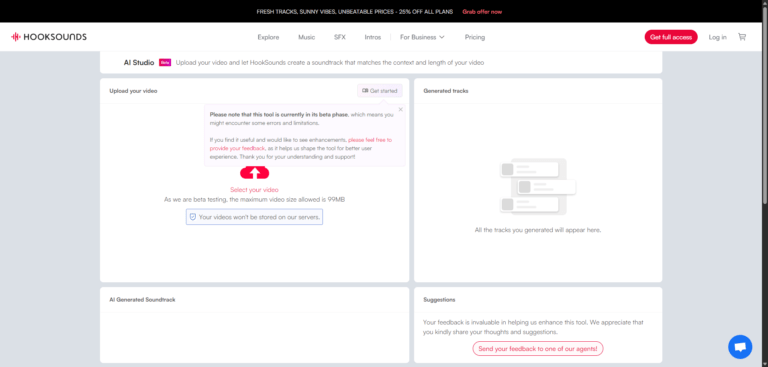Click the Log in link
This screenshot has width=768, height=367.
[718, 37]
